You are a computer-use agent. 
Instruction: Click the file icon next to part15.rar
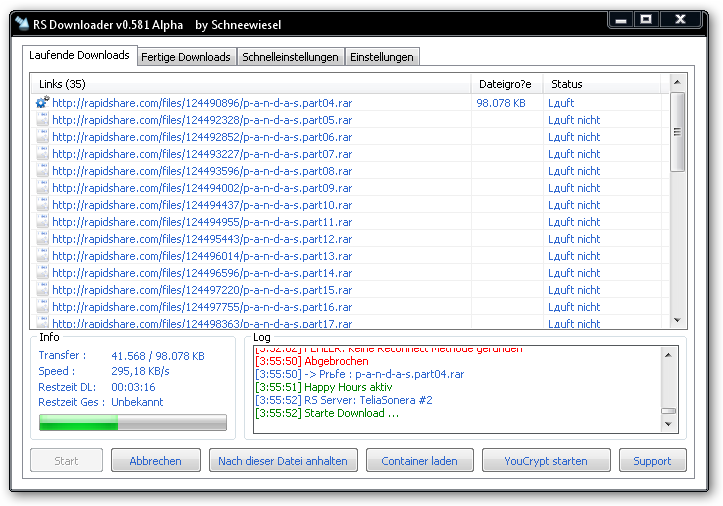point(42,290)
